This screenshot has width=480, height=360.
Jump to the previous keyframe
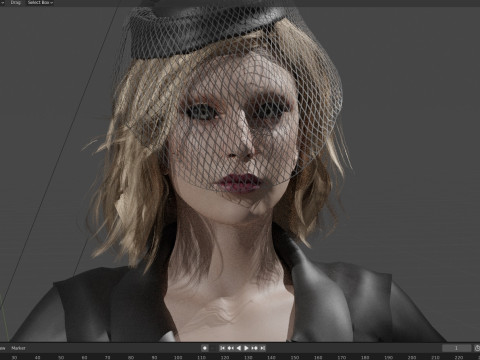click(x=230, y=348)
